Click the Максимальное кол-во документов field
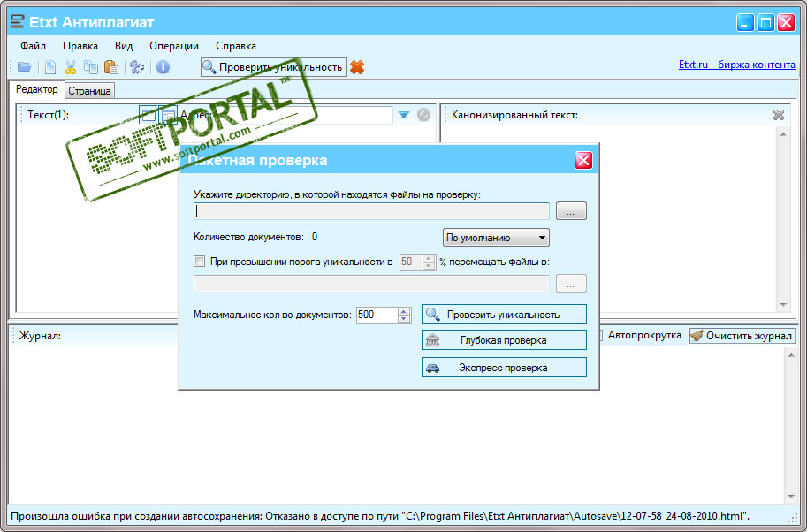This screenshot has width=807, height=532. (x=377, y=315)
